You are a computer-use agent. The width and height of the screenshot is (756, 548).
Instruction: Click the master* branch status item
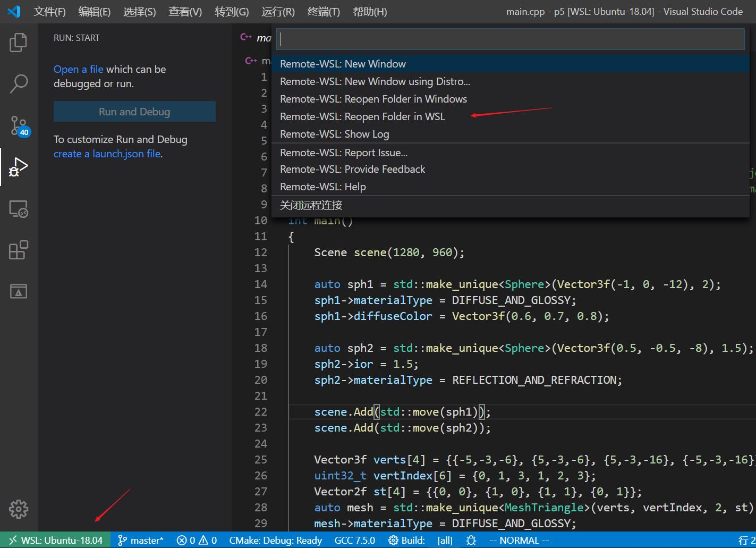point(141,540)
